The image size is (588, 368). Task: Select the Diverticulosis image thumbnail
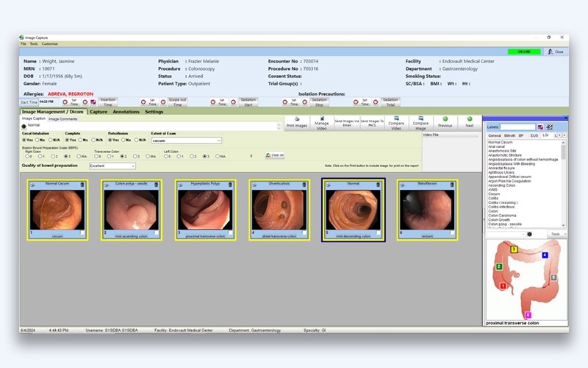278,210
